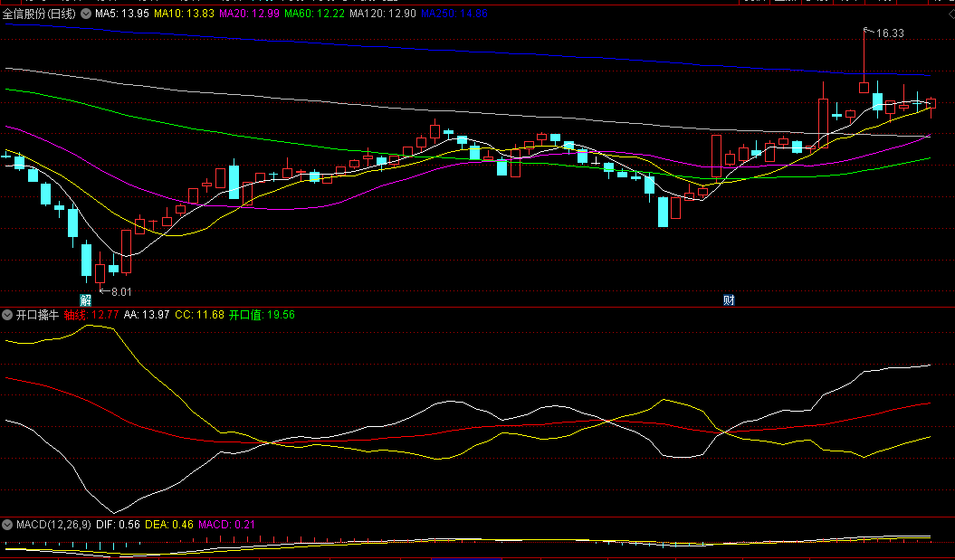The width and height of the screenshot is (955, 560).
Task: Click the MACD(12,26,9) indicator label
Action: (x=53, y=524)
